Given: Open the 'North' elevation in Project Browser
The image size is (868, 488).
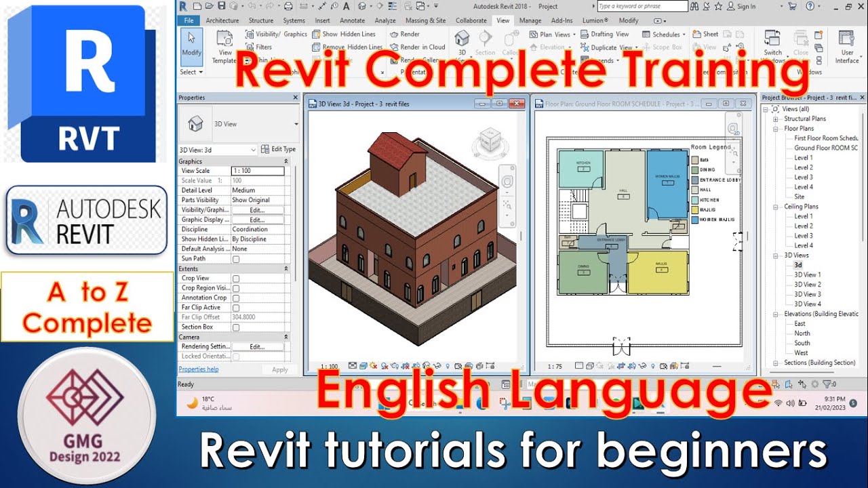Looking at the screenshot, I should point(802,333).
